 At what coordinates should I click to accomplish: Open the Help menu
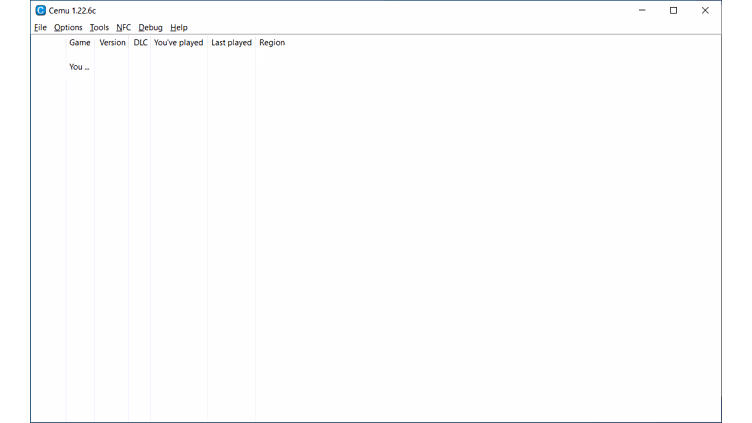pyautogui.click(x=178, y=27)
